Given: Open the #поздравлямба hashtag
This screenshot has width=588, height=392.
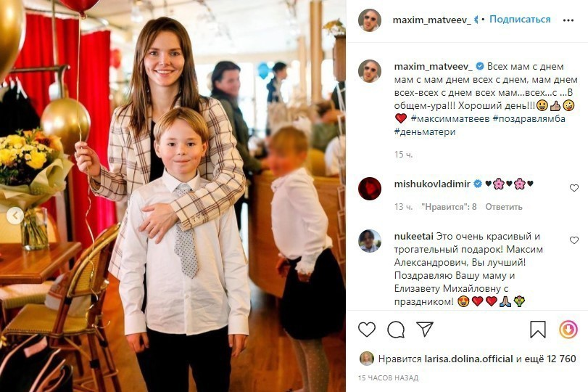Looking at the screenshot, I should [529, 118].
